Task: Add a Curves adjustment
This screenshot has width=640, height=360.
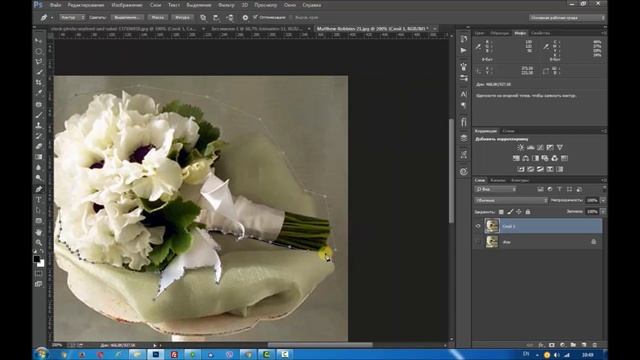Action: tap(540, 147)
